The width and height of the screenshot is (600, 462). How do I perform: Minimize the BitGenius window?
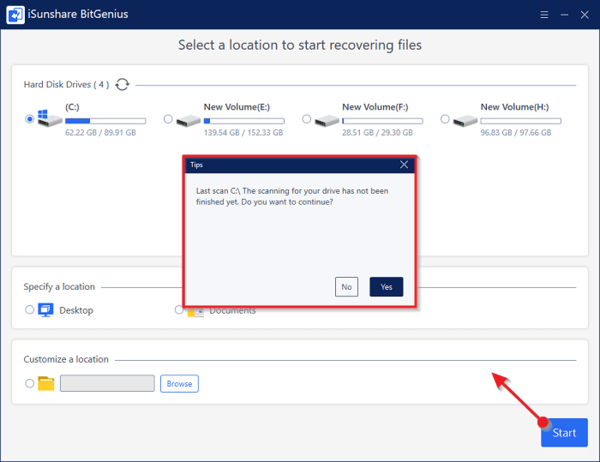click(x=564, y=15)
